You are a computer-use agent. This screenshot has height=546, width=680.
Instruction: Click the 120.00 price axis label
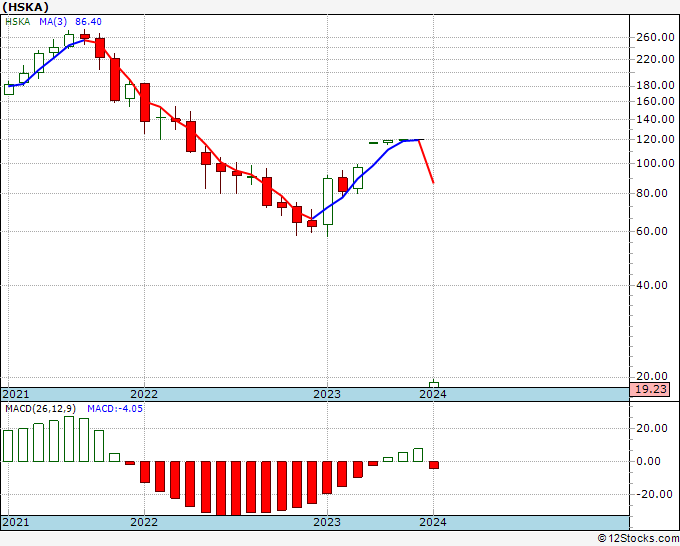click(655, 140)
